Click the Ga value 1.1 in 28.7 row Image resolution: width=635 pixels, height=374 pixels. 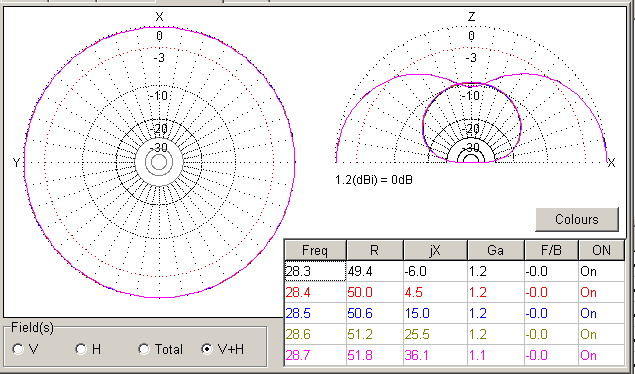(x=496, y=355)
